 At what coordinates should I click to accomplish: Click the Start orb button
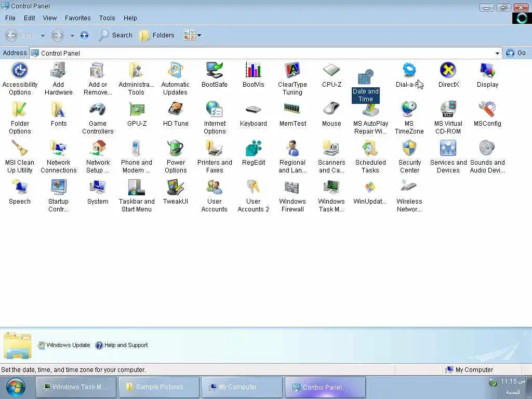click(x=16, y=388)
